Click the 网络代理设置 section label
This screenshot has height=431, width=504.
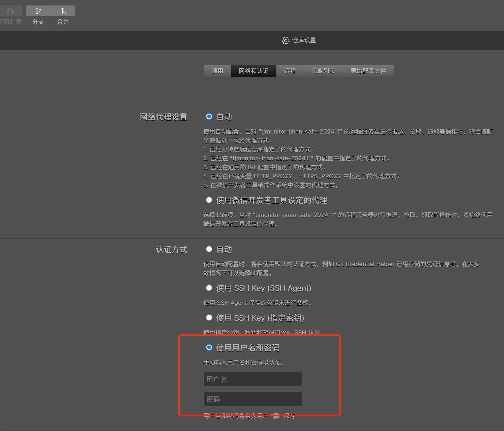163,117
